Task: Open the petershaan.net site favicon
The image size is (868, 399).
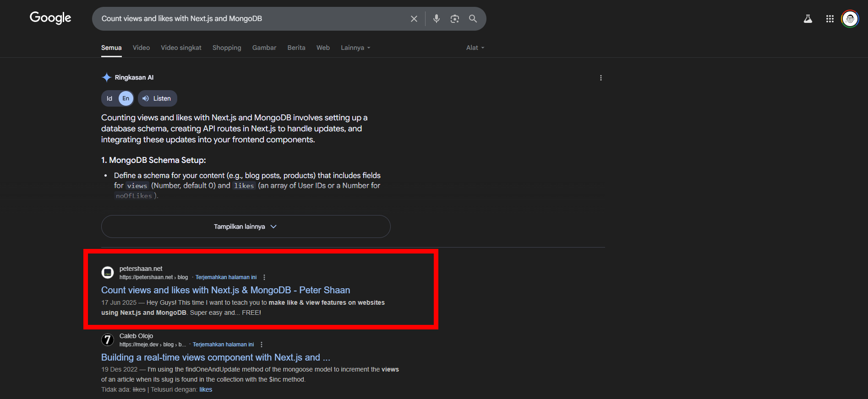Action: click(x=108, y=273)
